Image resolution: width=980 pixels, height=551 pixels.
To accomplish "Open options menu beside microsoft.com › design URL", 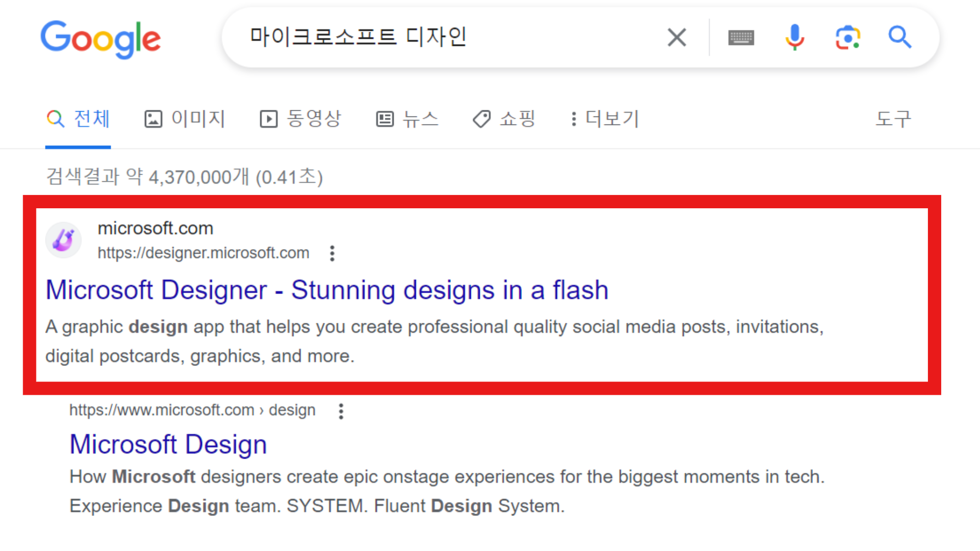I will coord(341,411).
